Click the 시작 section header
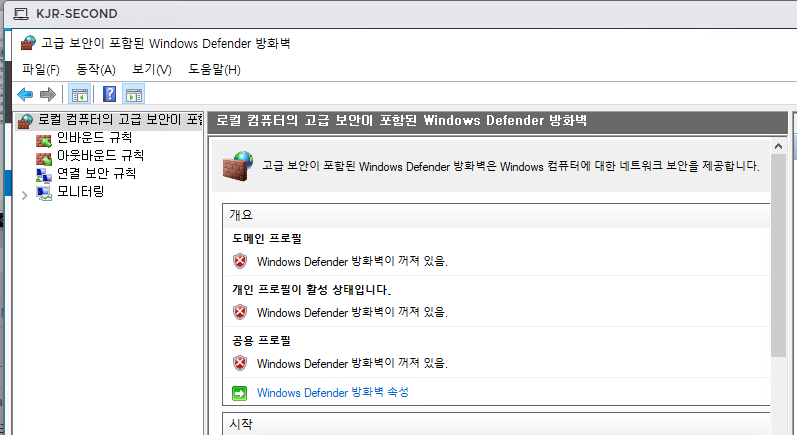This screenshot has width=797, height=435. 497,424
